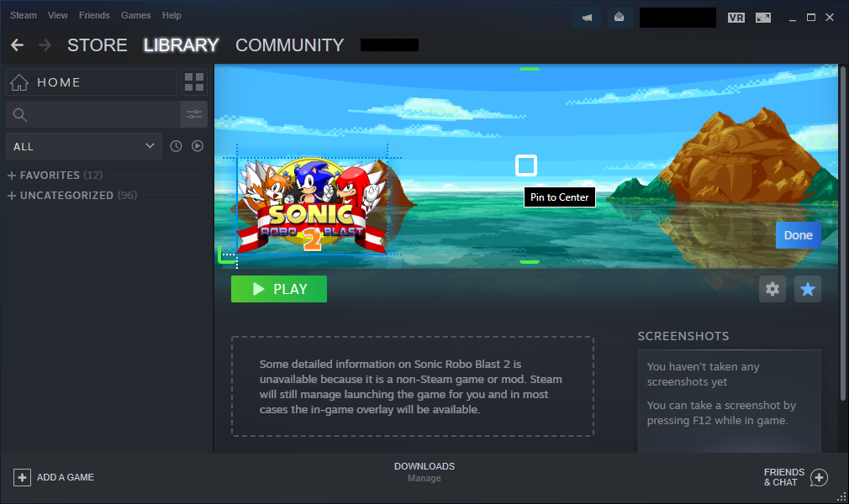Switch to the Library tab
Viewport: 849px width, 504px height.
pyautogui.click(x=182, y=45)
